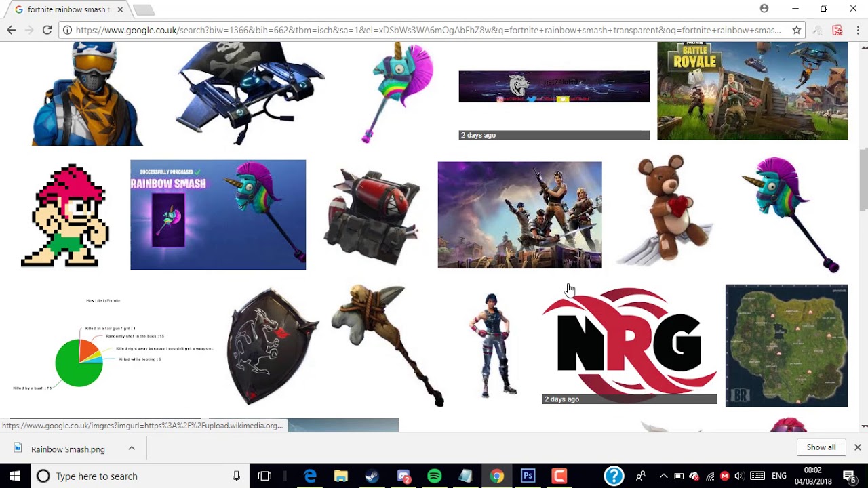Click the red PDF extension icon
Screen dimensions: 868x488
coord(837,30)
